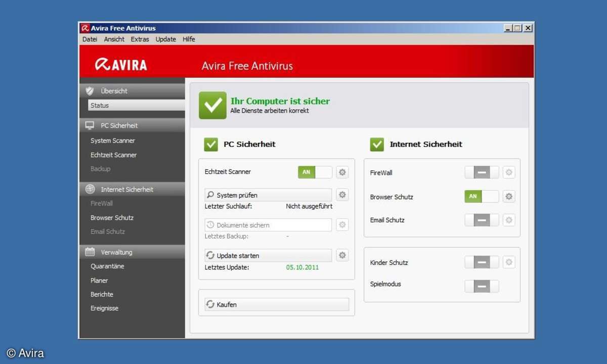Click the Verwaltung section header

132,252
